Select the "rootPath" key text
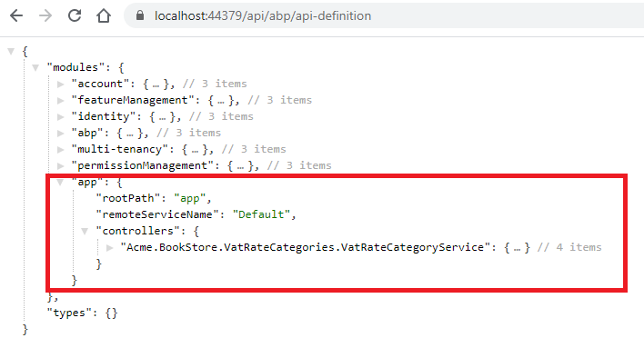 point(128,198)
